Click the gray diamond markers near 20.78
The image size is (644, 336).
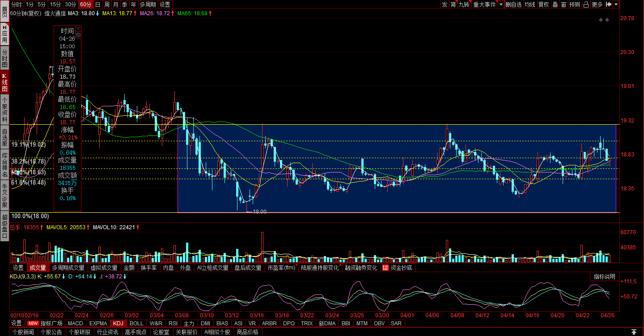(x=604, y=20)
